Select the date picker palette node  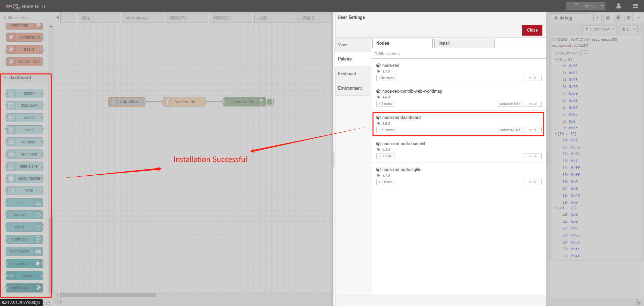[x=24, y=166]
